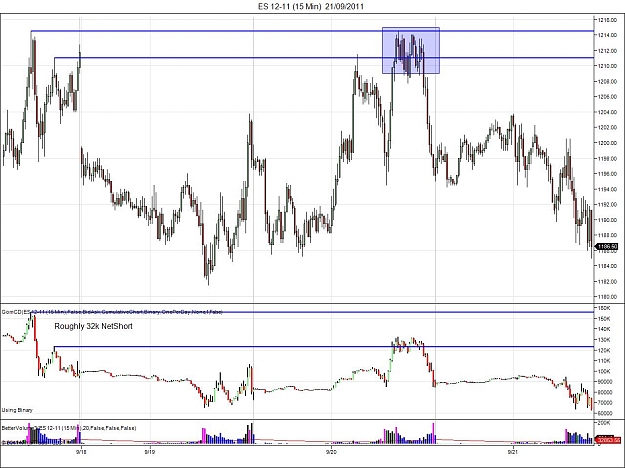Image resolution: width=625 pixels, height=468 pixels.
Task: Click the 200K label on volume axis
Action: (604, 423)
